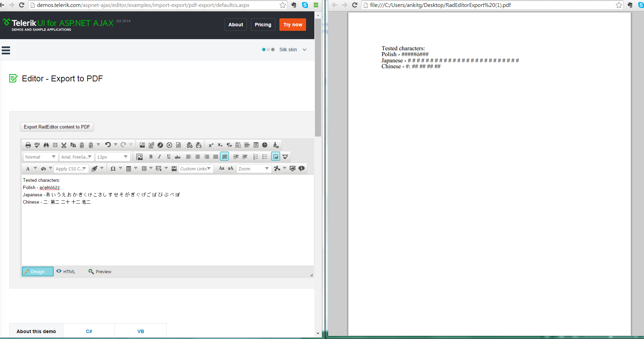
Task: Undo the last editor action
Action: (x=108, y=145)
